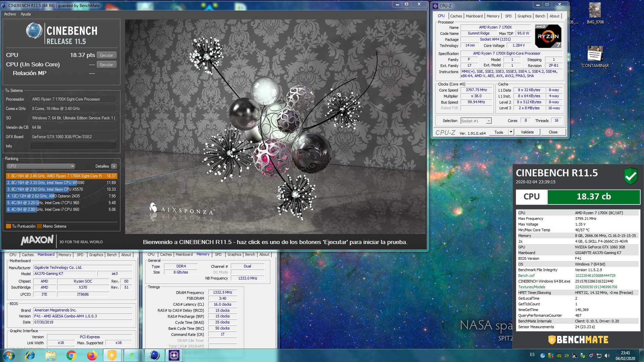This screenshot has width=644, height=362.
Task: Open About tab in top CPU-Z
Action: tap(554, 16)
